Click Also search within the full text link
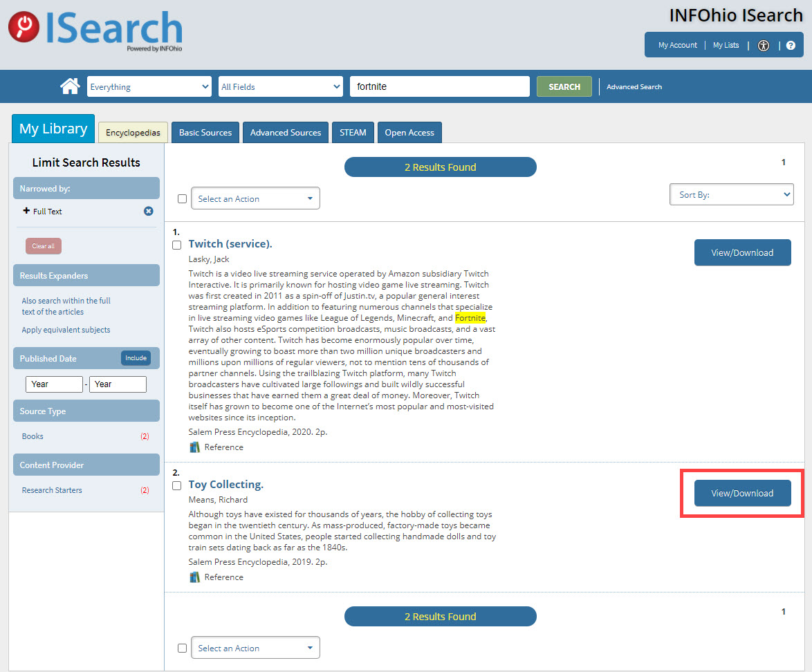This screenshot has height=672, width=812. (x=66, y=306)
